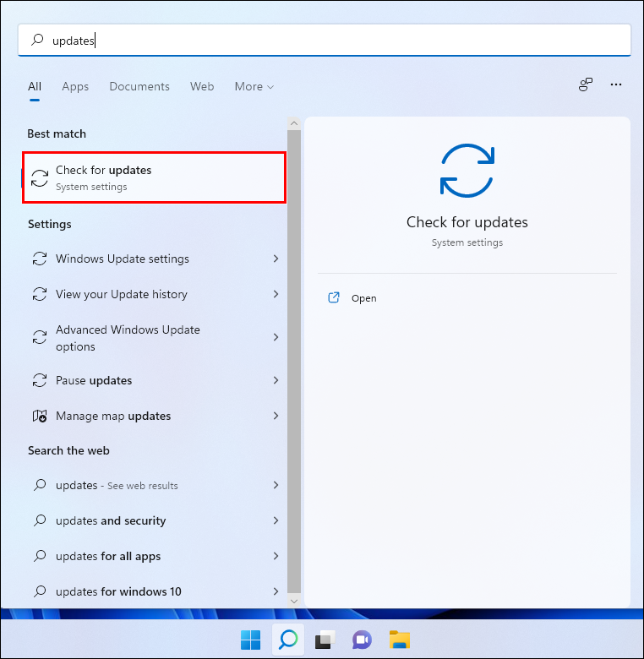
Task: Click the sync icon next to Windows Update settings
Action: pos(40,259)
